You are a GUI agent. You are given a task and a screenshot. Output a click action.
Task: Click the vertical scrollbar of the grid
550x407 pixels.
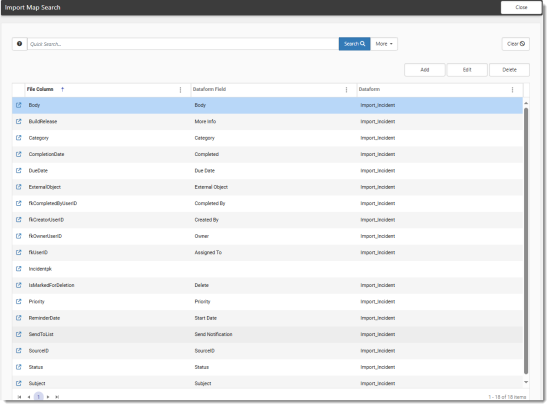coord(526,242)
